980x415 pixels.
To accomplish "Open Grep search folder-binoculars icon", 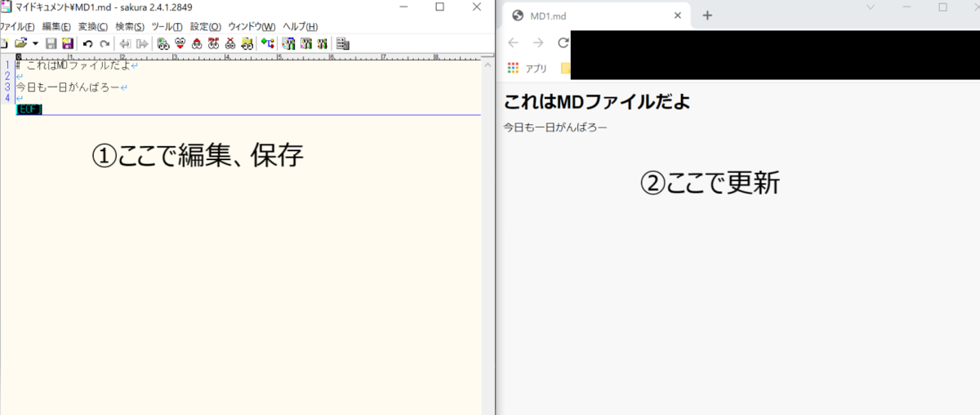I will click(247, 43).
